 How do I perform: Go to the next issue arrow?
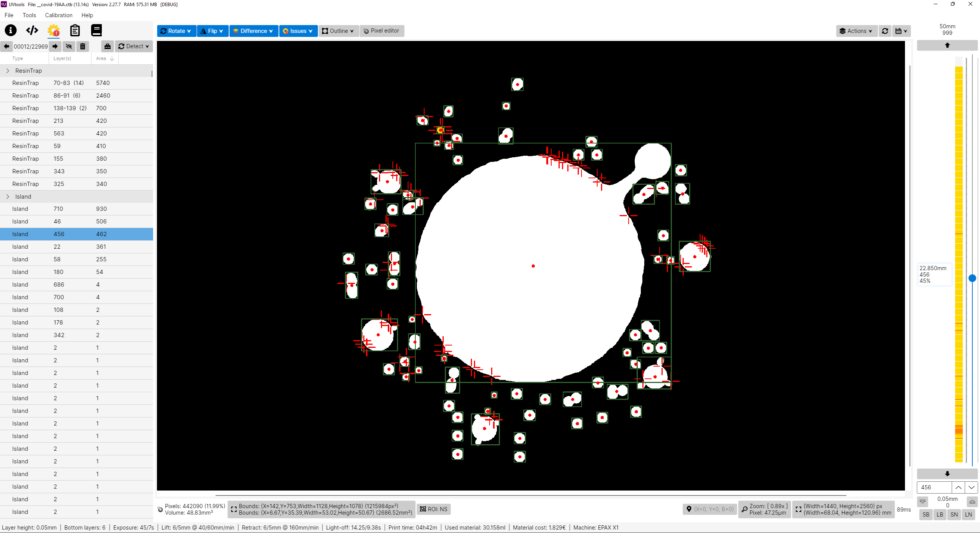click(55, 46)
